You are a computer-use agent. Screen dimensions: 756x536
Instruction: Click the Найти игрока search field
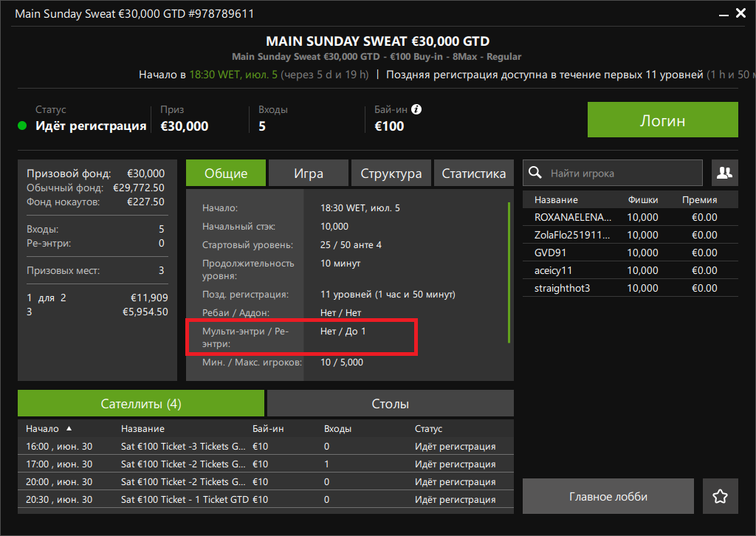613,173
